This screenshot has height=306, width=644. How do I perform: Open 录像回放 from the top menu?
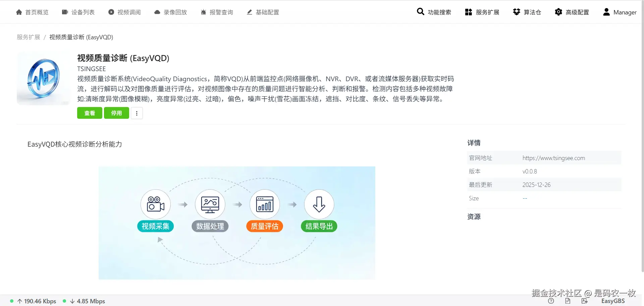[170, 12]
